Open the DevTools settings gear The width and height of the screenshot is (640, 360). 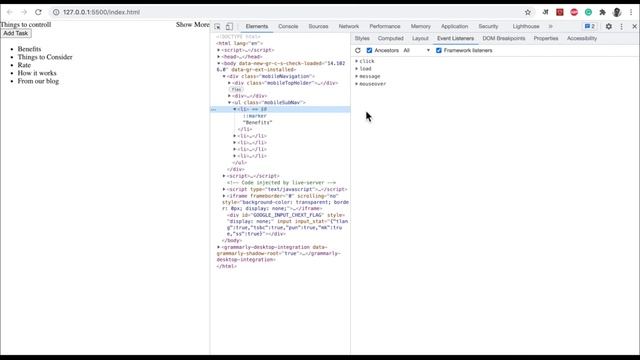(609, 27)
